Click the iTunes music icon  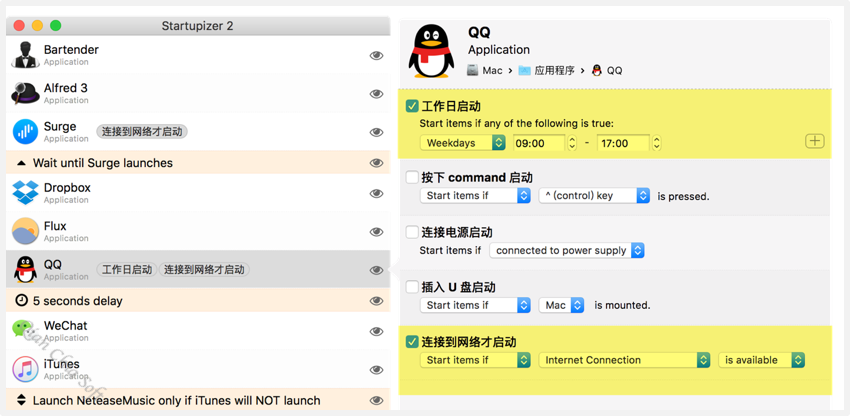click(25, 369)
